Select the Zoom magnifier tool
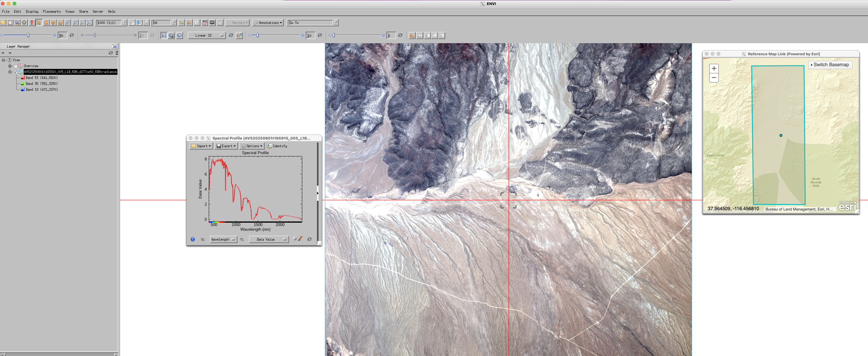 (68, 22)
